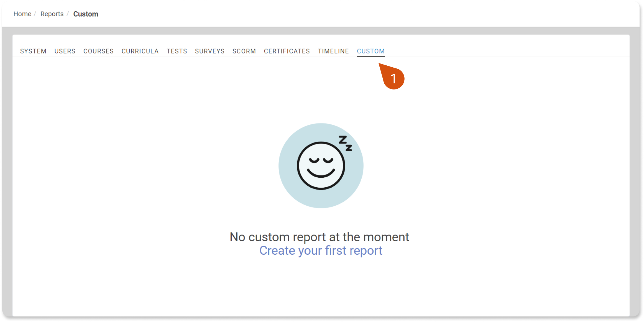Click the Zz sleep symbol
The width and height of the screenshot is (644, 322).
click(x=345, y=143)
